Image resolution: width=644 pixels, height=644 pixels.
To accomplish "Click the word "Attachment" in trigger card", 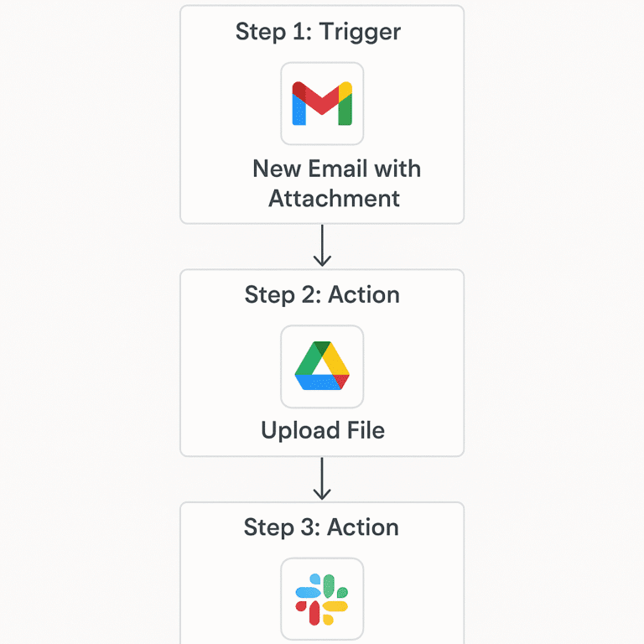I will pos(334,199).
